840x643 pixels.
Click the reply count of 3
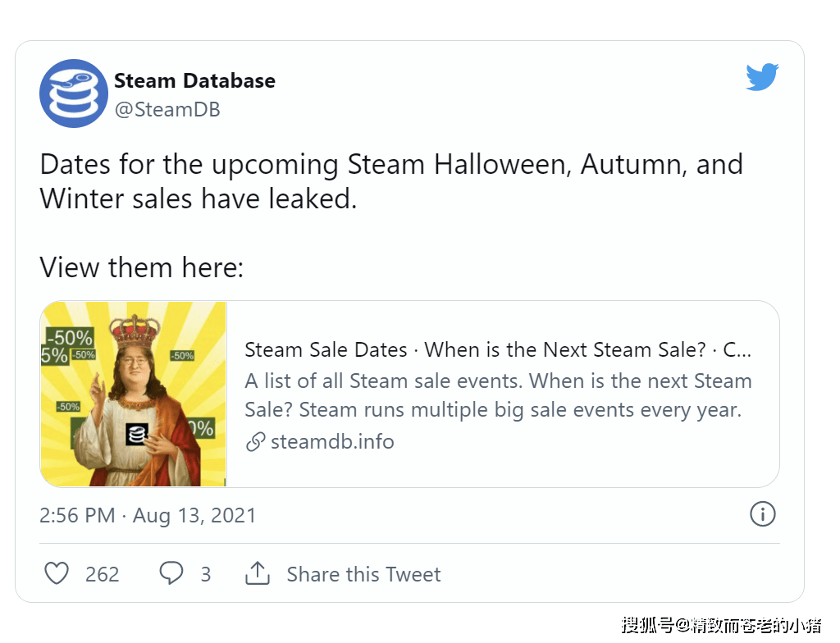pyautogui.click(x=206, y=574)
